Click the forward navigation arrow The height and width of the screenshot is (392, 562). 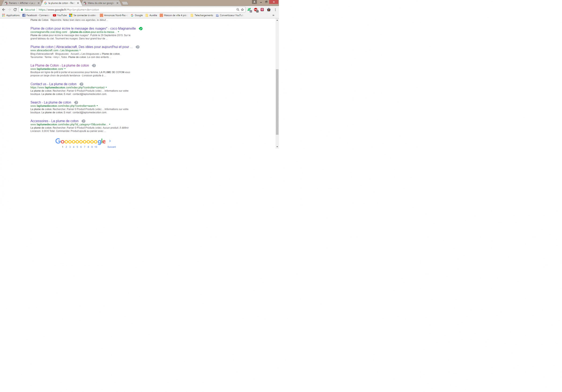pyautogui.click(x=9, y=10)
